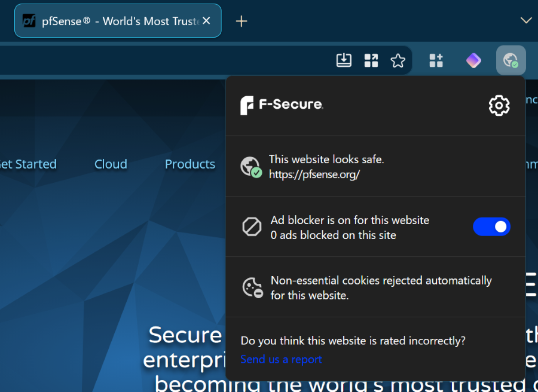Click the F-Secure browsing protection toolbar icon
Viewport: 538px width, 392px height.
click(511, 60)
